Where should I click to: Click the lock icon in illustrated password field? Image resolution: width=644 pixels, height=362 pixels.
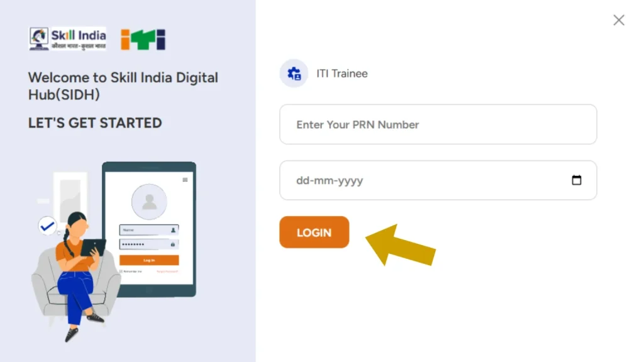172,244
